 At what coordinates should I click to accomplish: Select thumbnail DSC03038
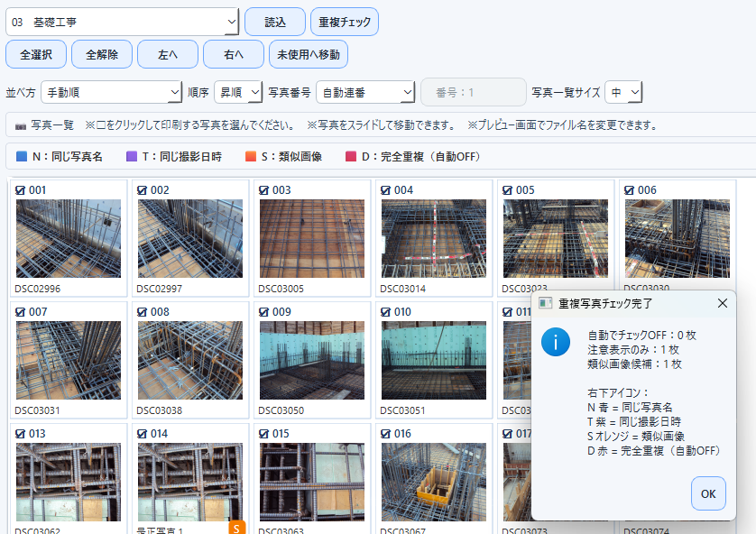190,361
